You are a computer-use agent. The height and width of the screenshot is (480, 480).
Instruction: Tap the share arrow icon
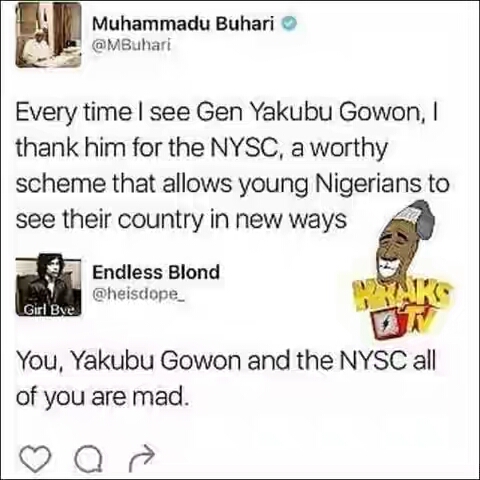tap(142, 459)
